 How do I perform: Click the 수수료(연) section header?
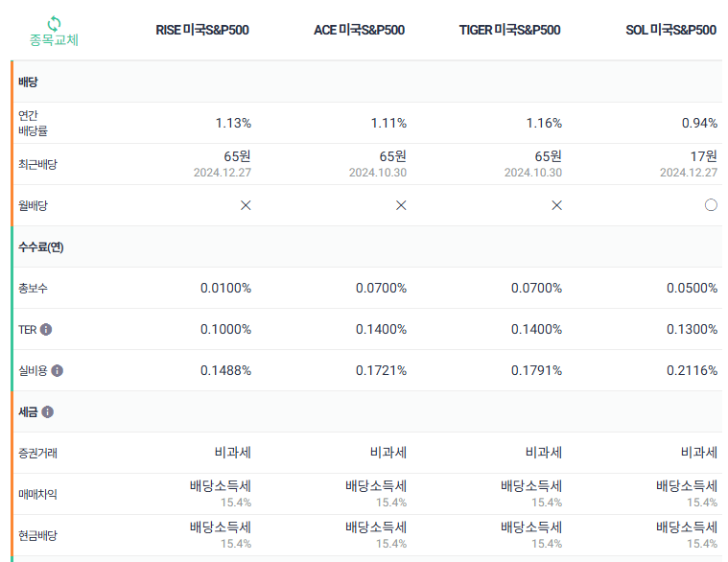click(41, 246)
